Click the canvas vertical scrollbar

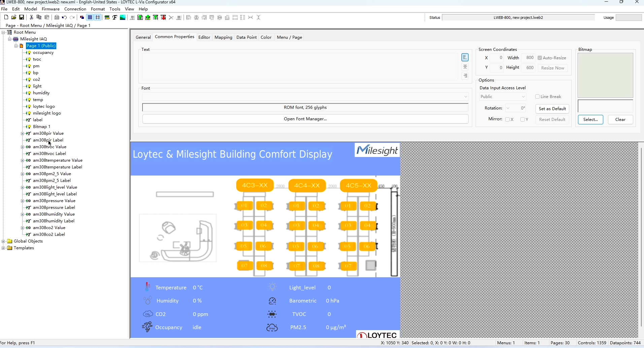(642, 237)
